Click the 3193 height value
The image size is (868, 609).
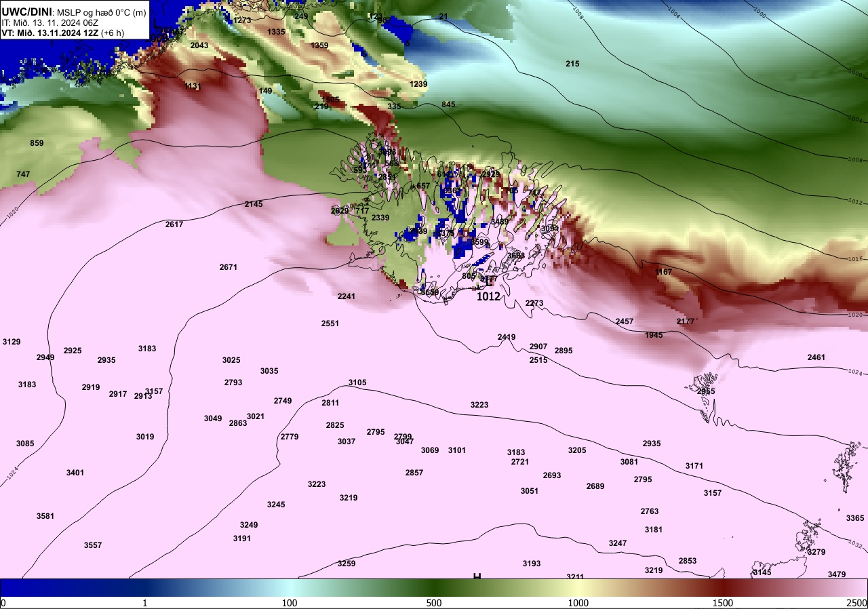(532, 564)
